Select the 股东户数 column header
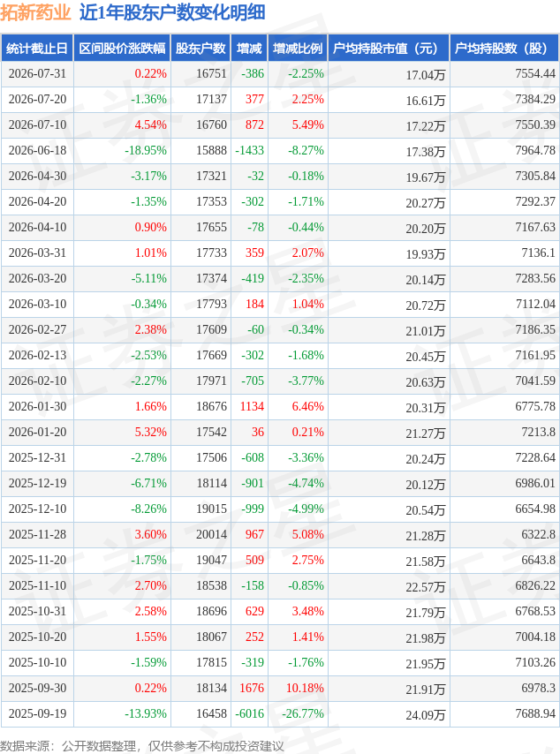The width and height of the screenshot is (560, 754). point(201,48)
